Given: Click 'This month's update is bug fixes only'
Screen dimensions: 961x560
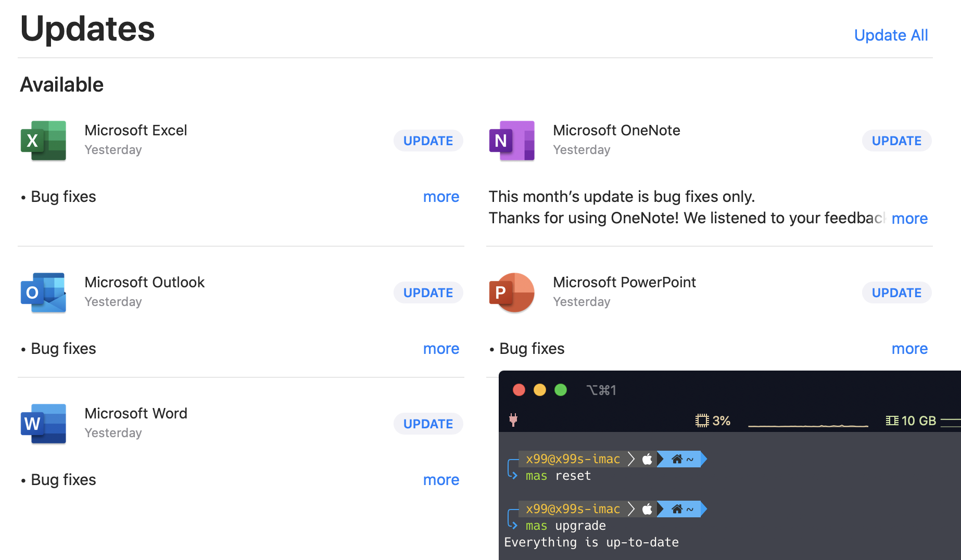Looking at the screenshot, I should [x=622, y=197].
